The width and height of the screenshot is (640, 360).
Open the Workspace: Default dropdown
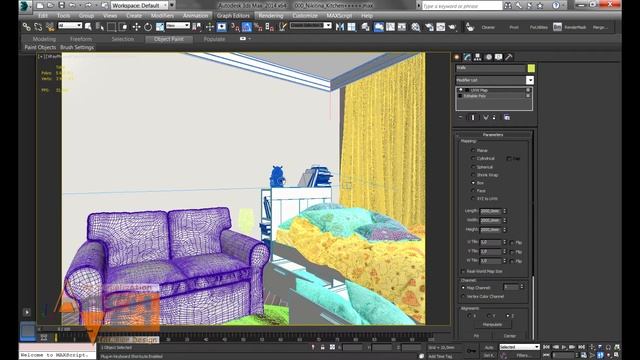[139, 5]
